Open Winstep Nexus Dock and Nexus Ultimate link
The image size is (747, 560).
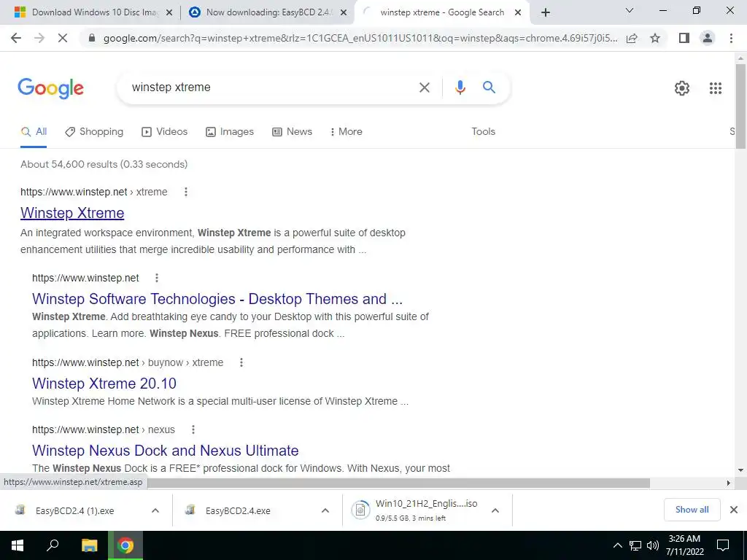(x=166, y=451)
